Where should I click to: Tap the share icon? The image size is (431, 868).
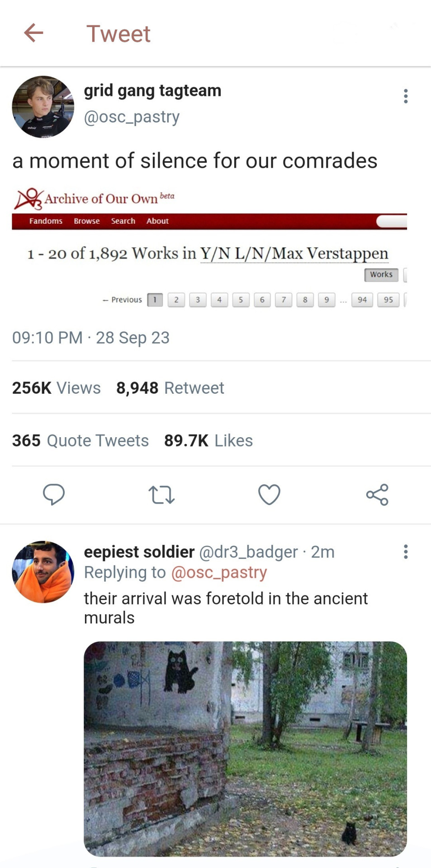point(377,495)
